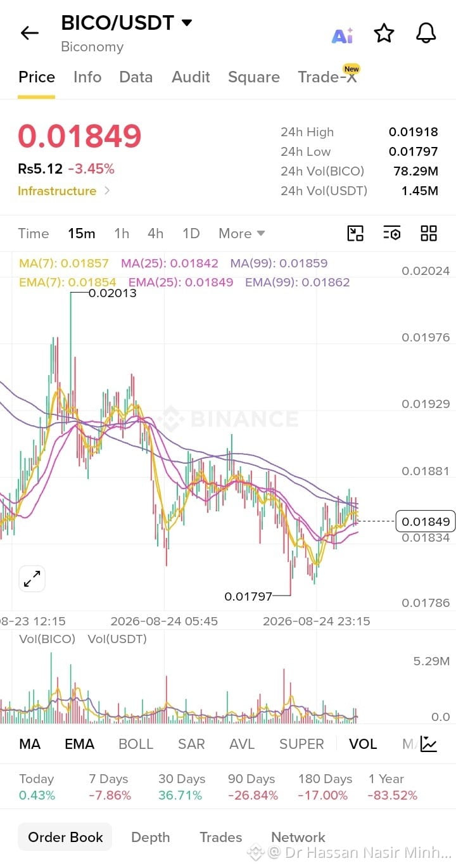Toggle the SAR indicator

[191, 744]
